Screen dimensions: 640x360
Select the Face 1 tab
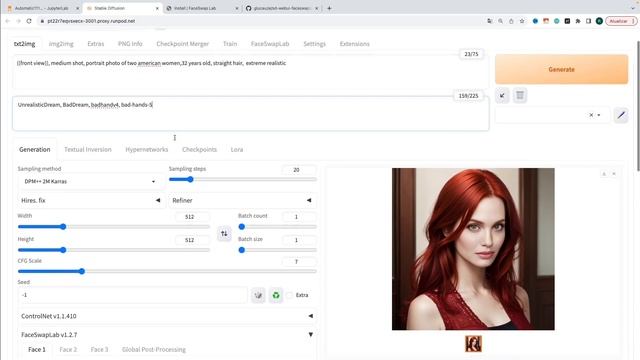pyautogui.click(x=37, y=349)
